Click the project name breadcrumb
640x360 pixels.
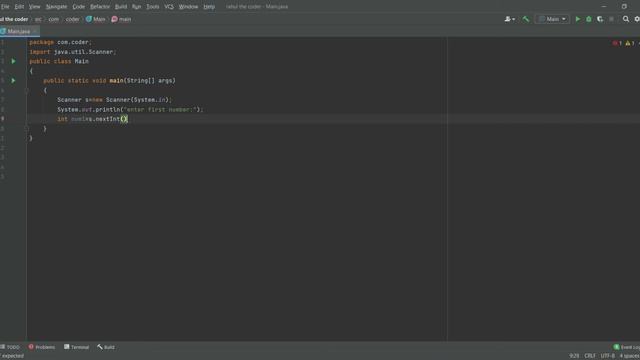[x=14, y=19]
